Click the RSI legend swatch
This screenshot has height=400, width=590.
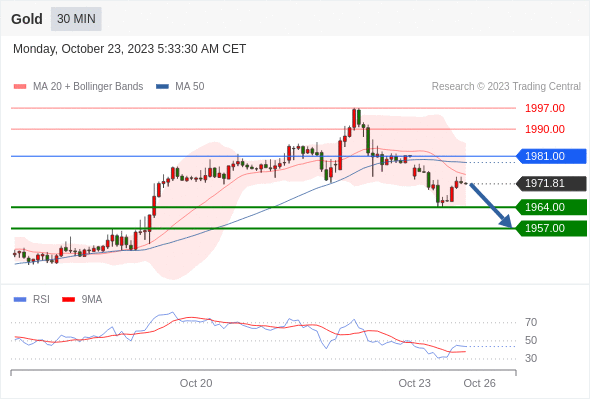(x=20, y=300)
